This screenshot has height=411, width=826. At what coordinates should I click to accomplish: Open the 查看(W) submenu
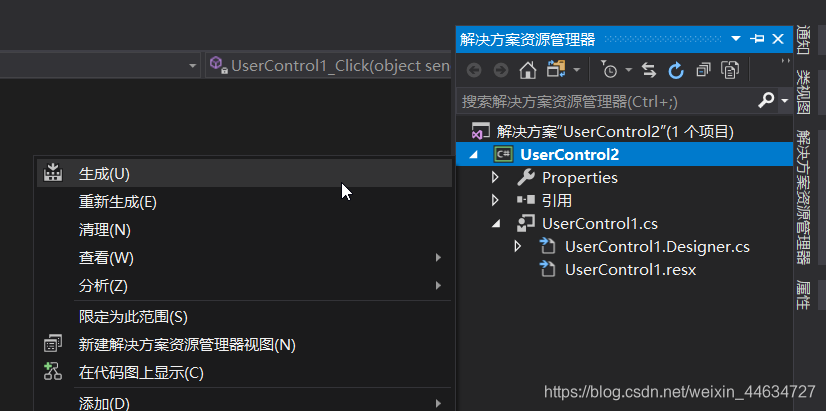tap(244, 258)
